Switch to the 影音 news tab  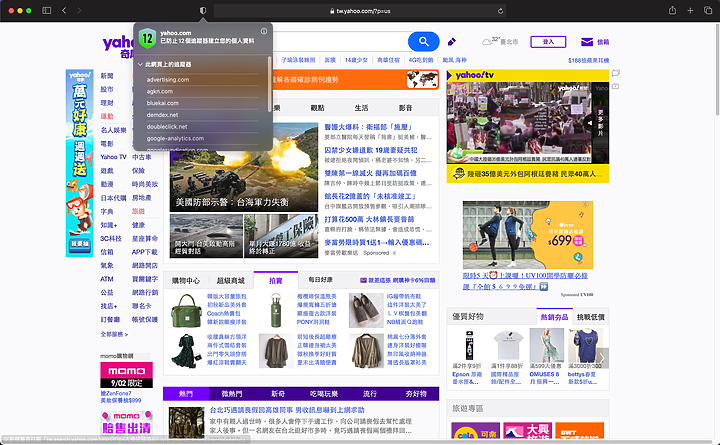point(405,108)
